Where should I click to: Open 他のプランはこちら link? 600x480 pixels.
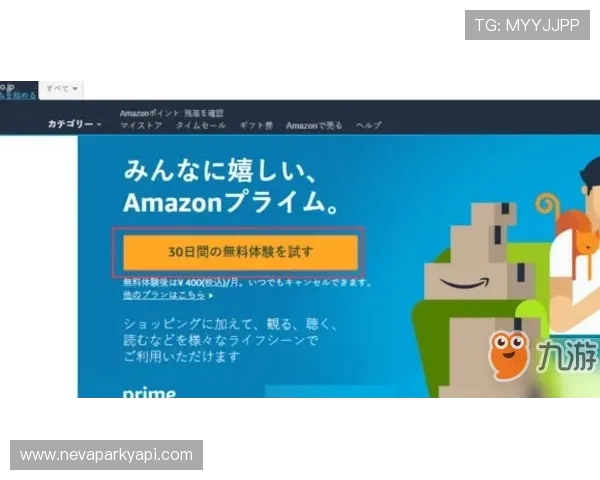click(164, 295)
